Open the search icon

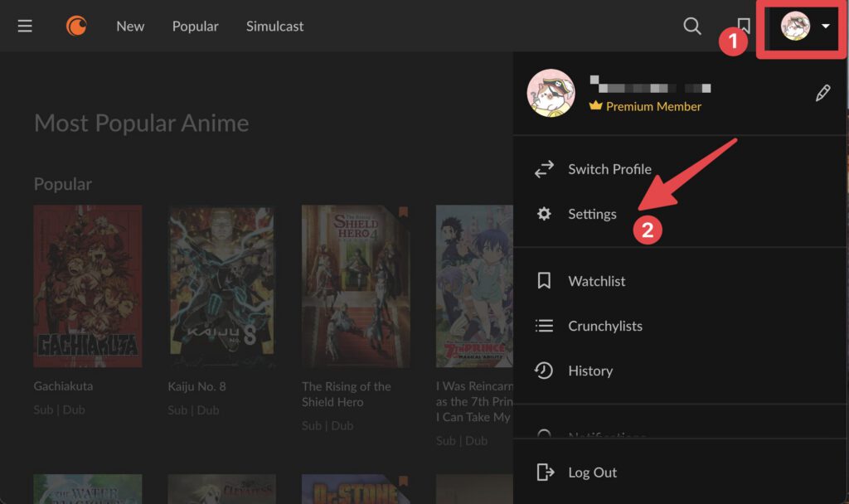pyautogui.click(x=692, y=26)
